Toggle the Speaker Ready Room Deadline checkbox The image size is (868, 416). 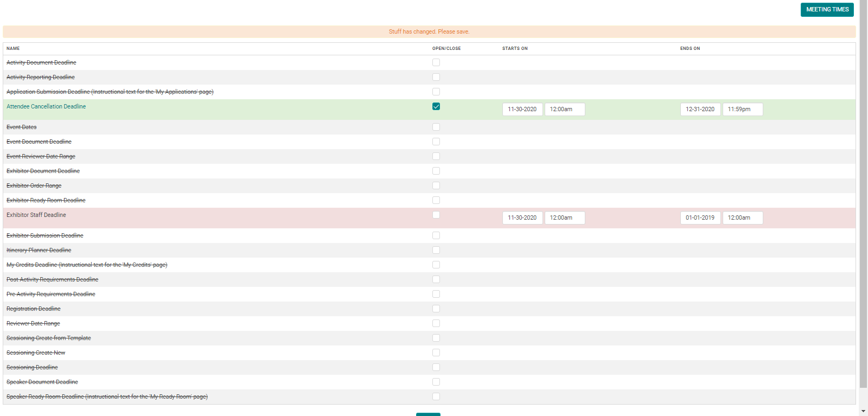pos(436,396)
